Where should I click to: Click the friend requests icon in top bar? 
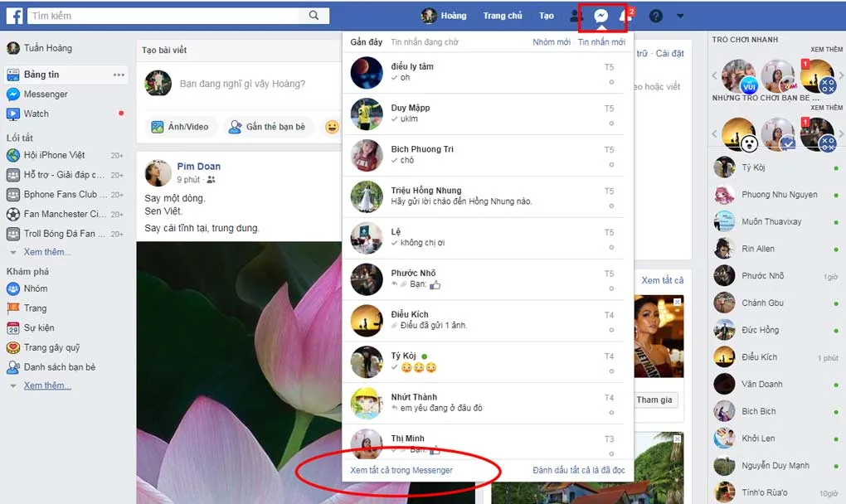[576, 15]
